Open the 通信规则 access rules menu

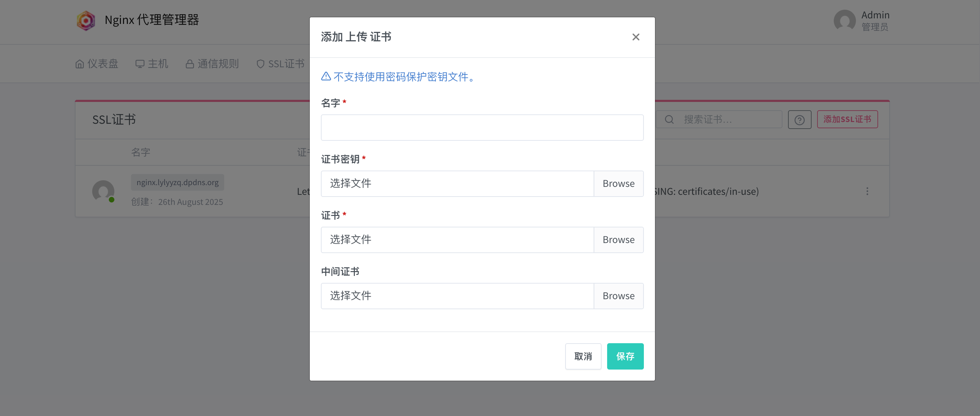[x=212, y=63]
